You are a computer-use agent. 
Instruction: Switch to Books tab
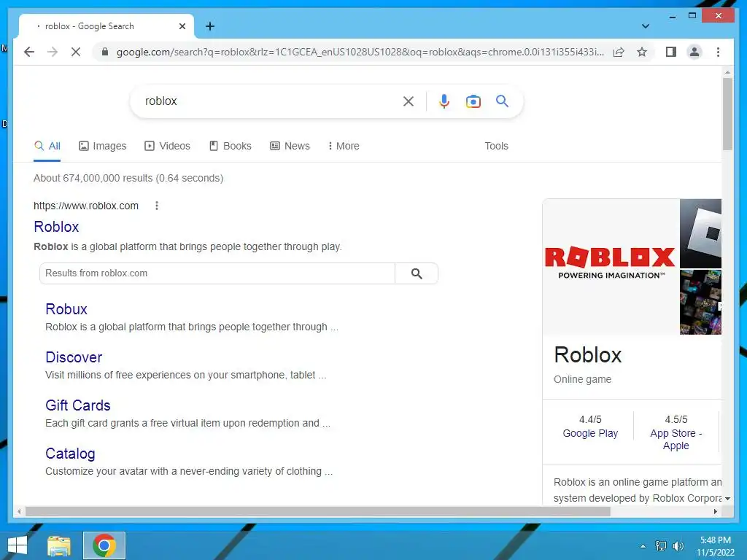(x=230, y=146)
